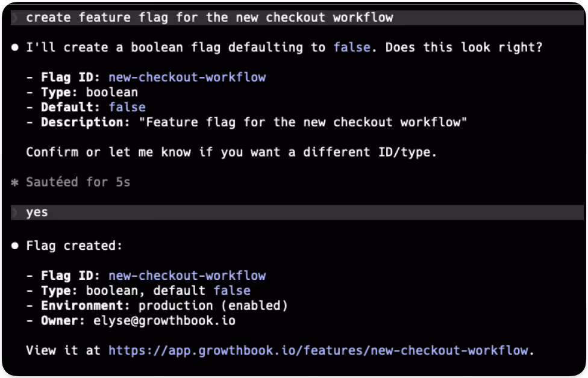Click the prompt chevron before 'create feature flag'

(16, 17)
